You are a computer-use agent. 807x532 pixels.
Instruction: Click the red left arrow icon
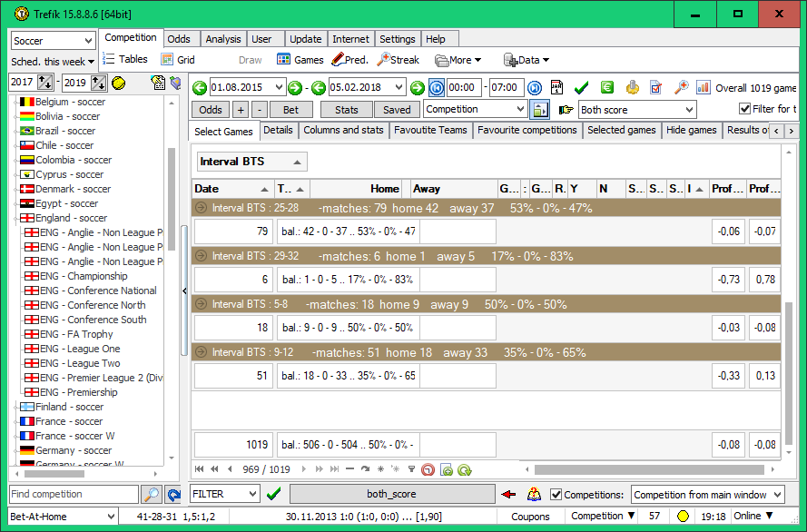[x=508, y=495]
